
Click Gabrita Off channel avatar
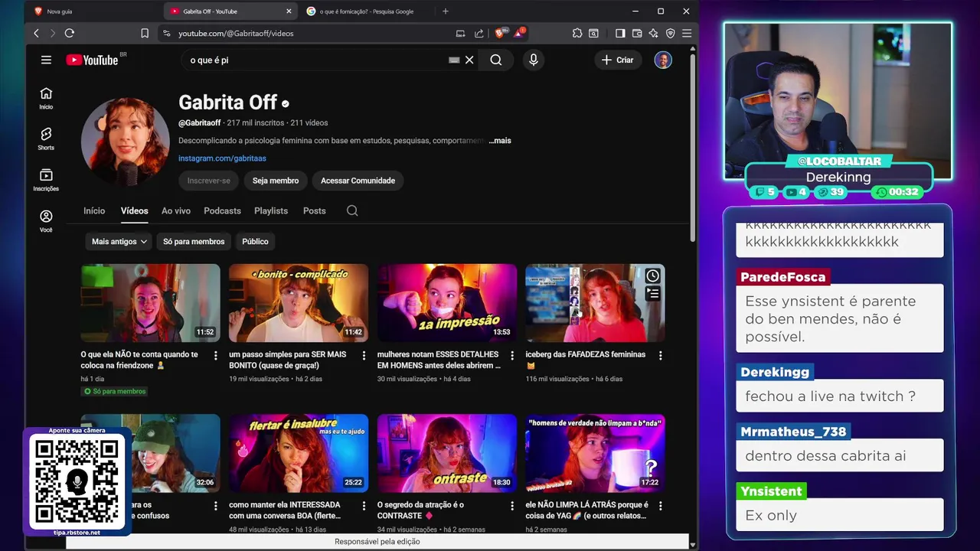(x=125, y=142)
